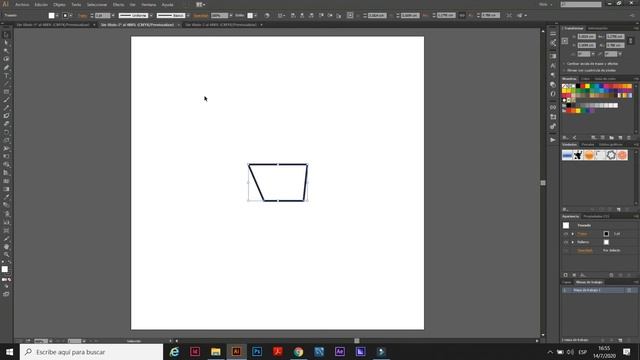Create new artboard in Mesas de trabajo
Screen dimensions: 640x360
[620, 340]
